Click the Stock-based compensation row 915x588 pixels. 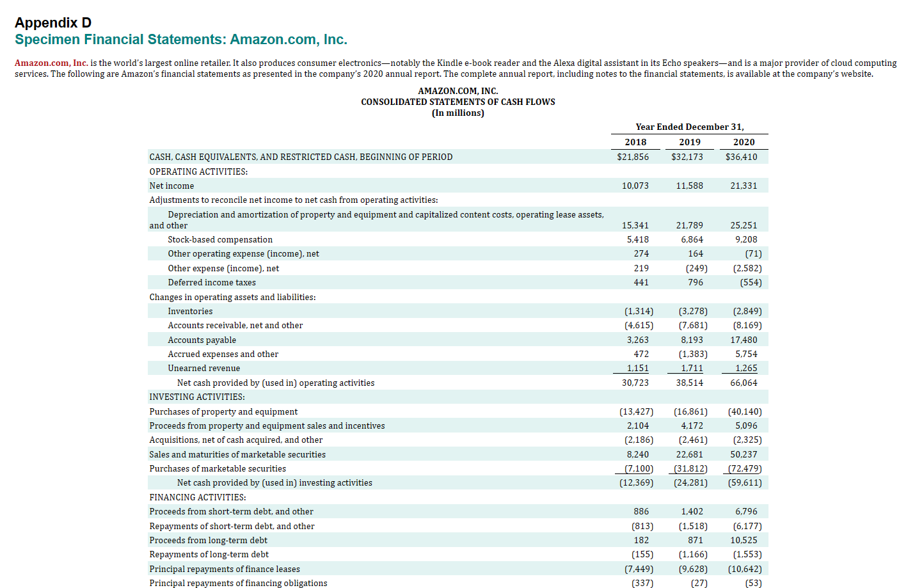(x=219, y=239)
